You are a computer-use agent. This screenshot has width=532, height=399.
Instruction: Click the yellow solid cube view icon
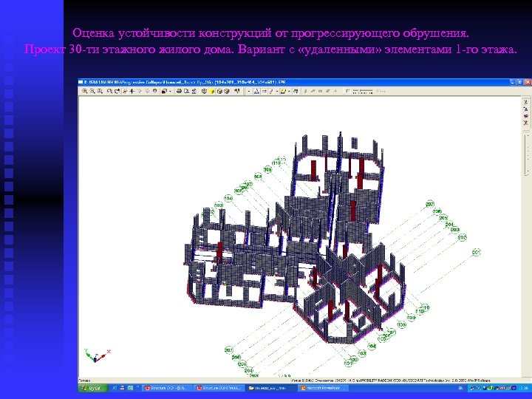(x=212, y=92)
